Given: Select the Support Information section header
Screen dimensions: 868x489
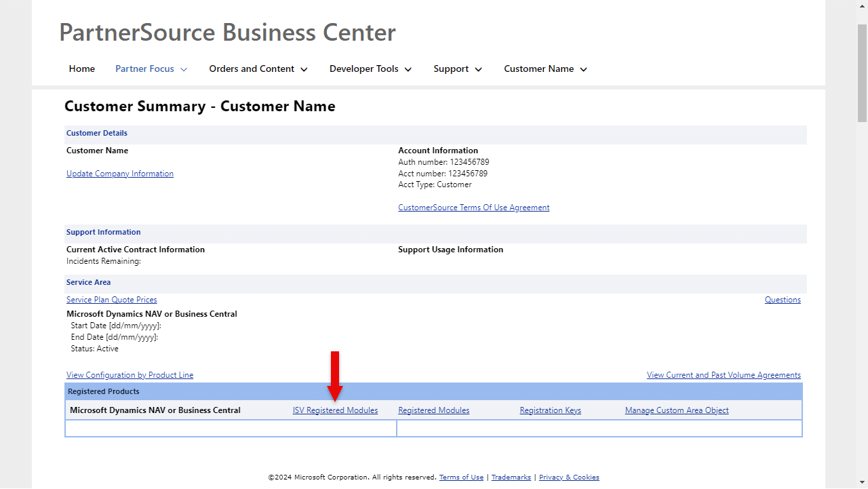Looking at the screenshot, I should (435, 233).
